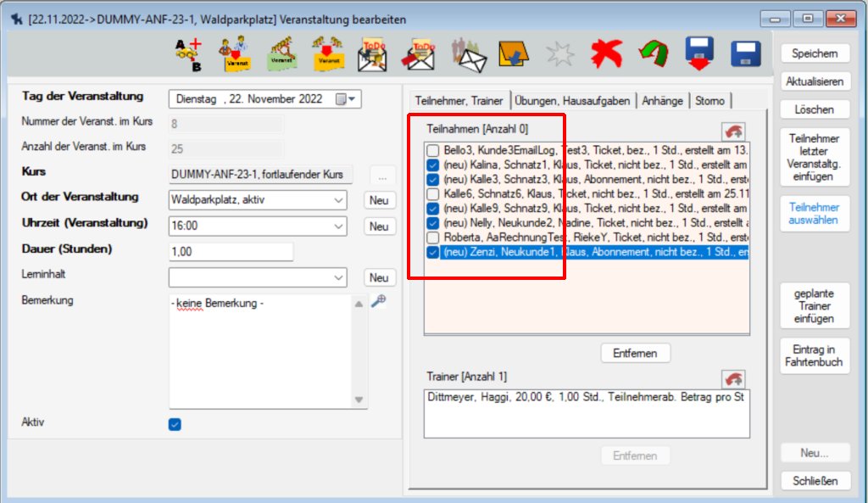Uncheck the Kalina participant checkbox
Viewport: 868px width, 503px height.
pos(433,165)
